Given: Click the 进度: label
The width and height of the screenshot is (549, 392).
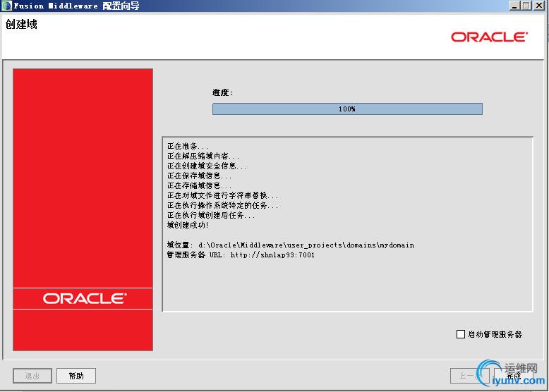Looking at the screenshot, I should [222, 92].
